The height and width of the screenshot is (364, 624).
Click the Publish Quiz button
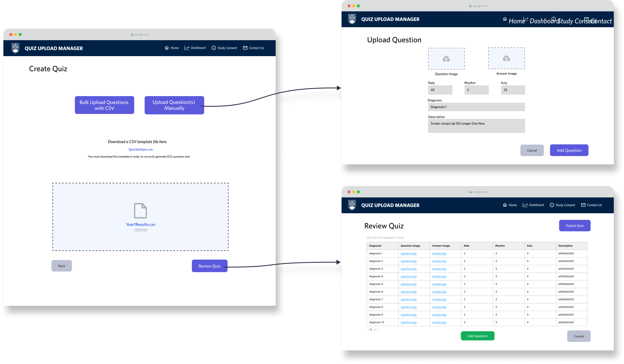click(574, 226)
